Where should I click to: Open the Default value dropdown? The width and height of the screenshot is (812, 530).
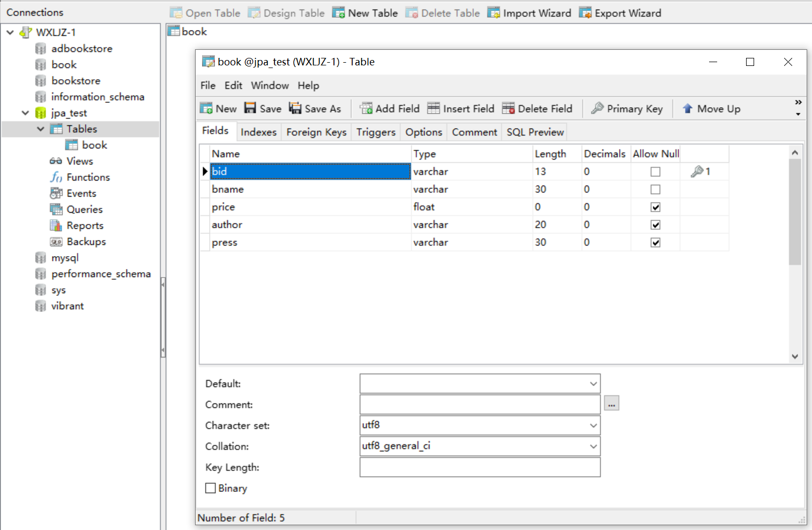click(x=593, y=384)
